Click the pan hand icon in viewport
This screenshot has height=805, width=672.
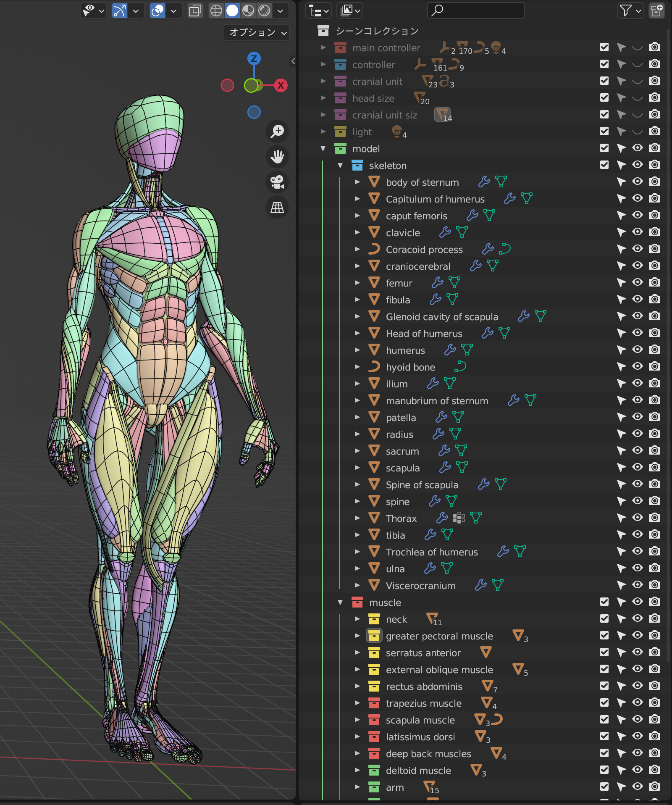[x=277, y=157]
